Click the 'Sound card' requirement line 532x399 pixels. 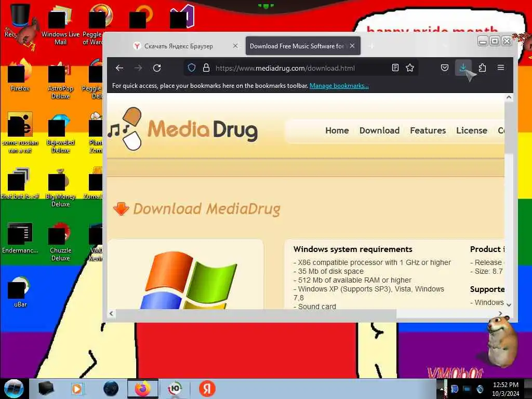[x=314, y=307]
